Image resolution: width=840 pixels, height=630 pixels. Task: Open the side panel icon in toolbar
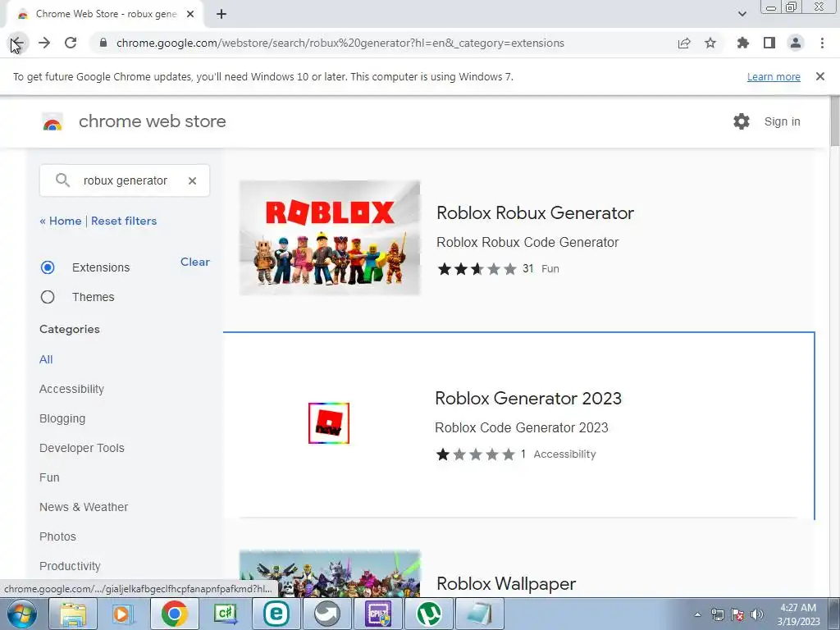pos(769,43)
